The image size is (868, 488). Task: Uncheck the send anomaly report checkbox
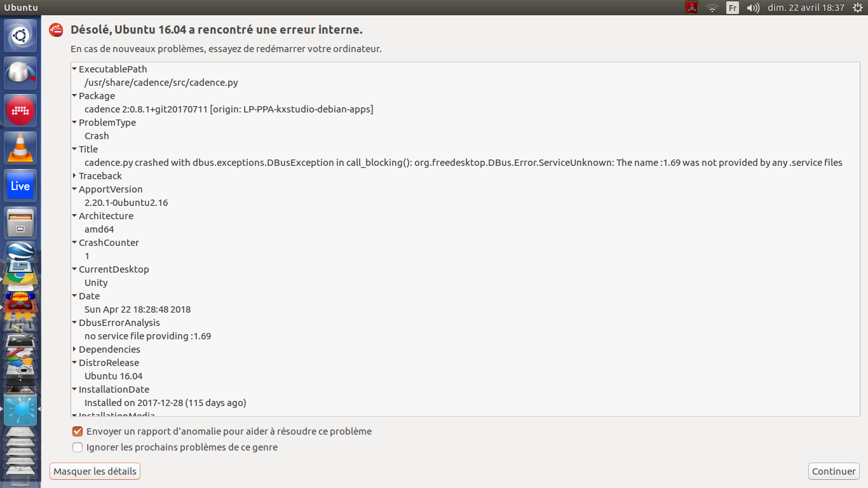click(x=78, y=431)
